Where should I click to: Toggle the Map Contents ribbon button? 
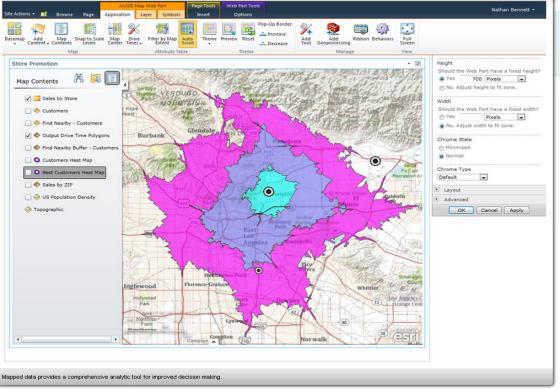tap(61, 33)
